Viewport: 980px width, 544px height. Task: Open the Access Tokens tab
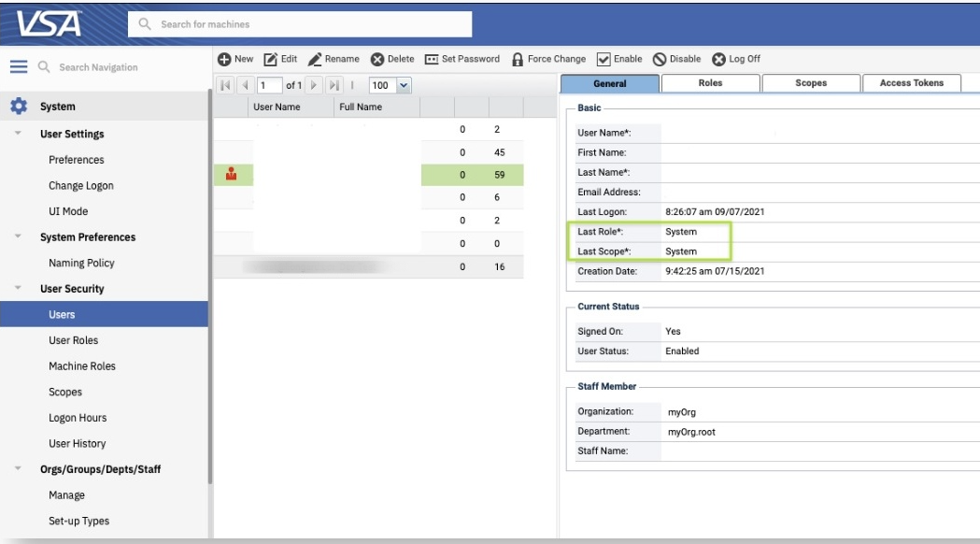point(912,83)
